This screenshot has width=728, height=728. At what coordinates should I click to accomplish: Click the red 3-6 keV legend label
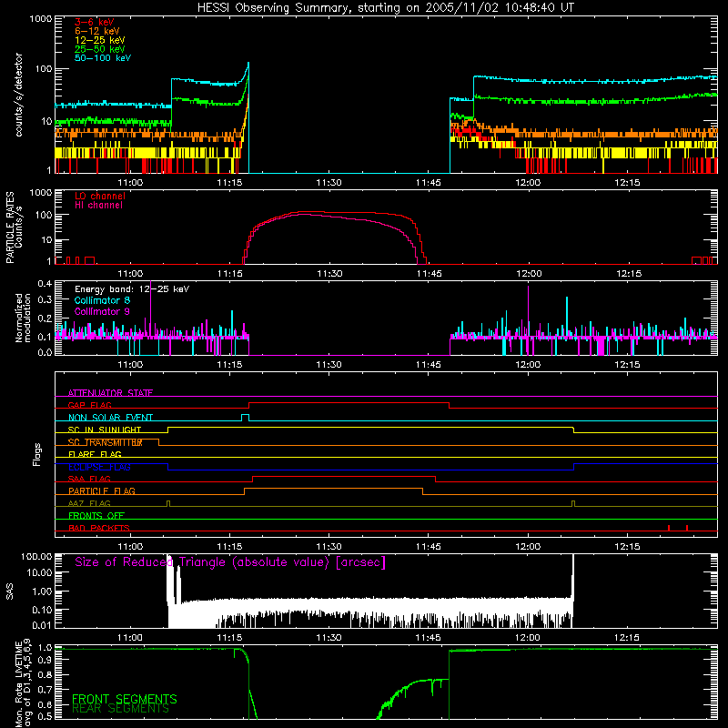[95, 22]
